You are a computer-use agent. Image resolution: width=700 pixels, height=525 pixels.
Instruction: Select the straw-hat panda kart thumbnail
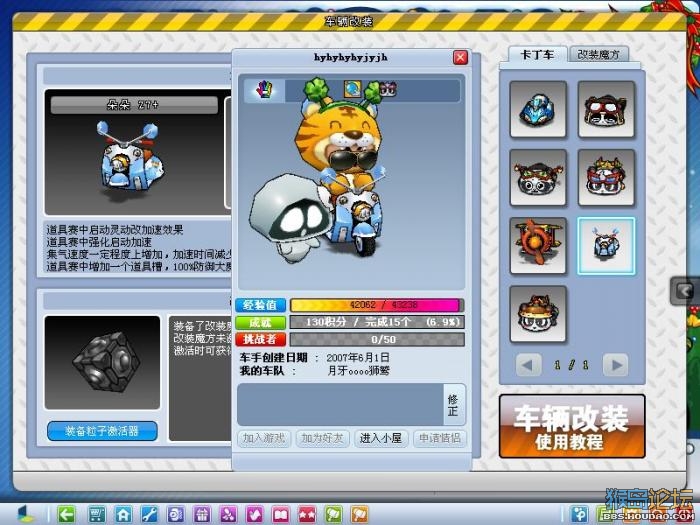538,314
